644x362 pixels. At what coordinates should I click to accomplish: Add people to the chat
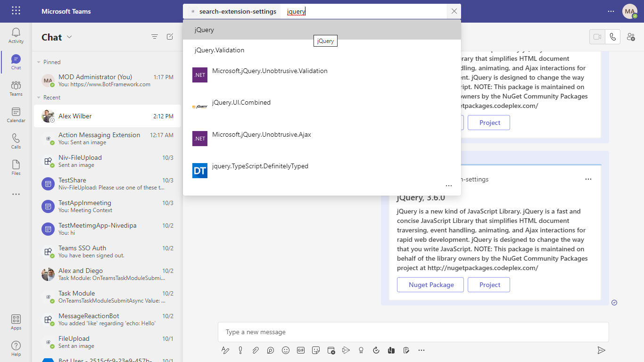631,37
